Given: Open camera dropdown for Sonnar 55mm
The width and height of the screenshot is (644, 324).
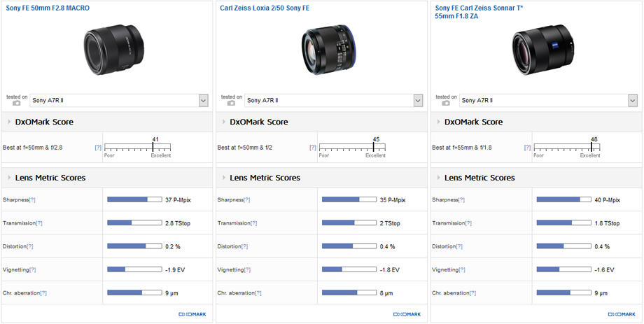Looking at the screenshot, I should [x=633, y=101].
